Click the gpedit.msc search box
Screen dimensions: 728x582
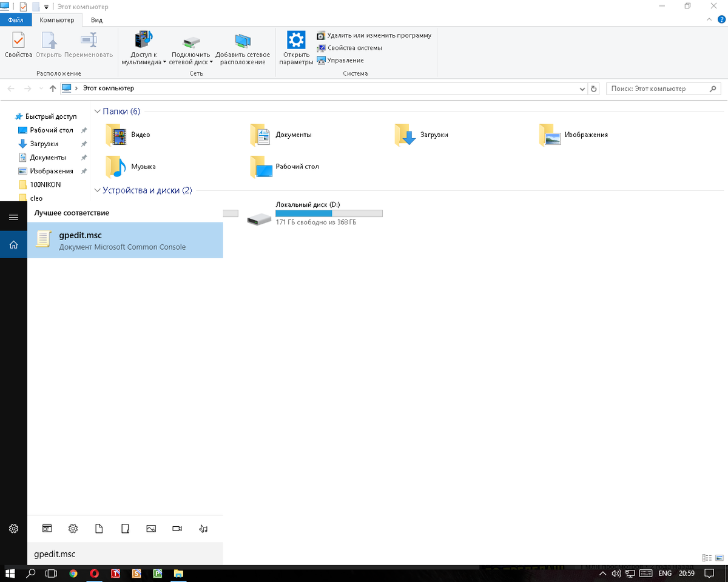pyautogui.click(x=125, y=554)
